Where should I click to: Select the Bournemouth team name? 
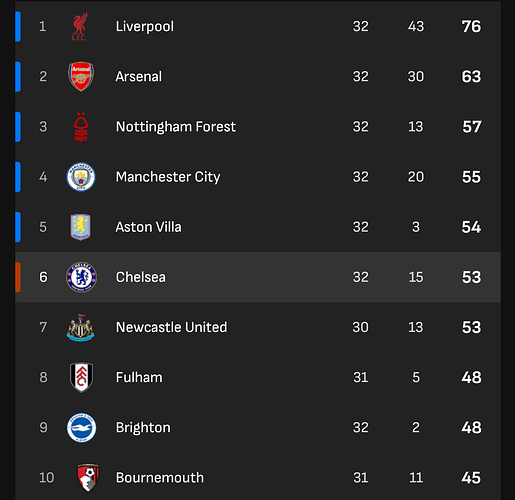click(x=160, y=478)
